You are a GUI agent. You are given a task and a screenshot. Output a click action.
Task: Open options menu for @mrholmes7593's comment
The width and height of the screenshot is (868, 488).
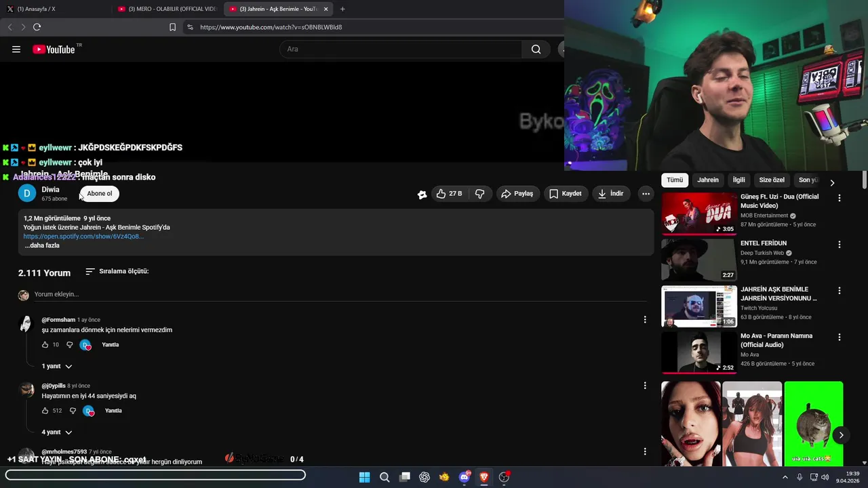coord(645,451)
